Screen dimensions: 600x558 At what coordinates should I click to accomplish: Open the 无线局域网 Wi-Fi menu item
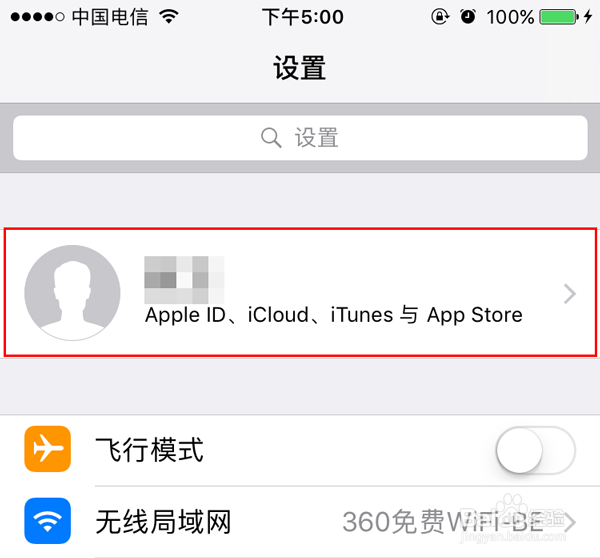300,522
